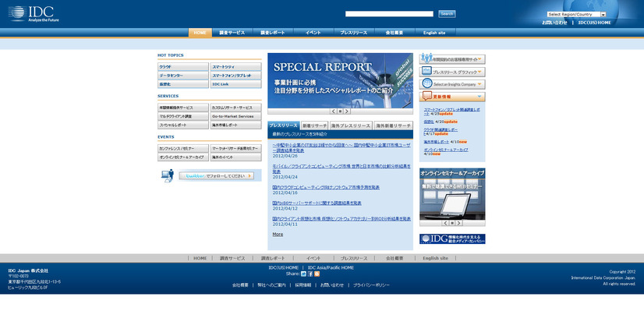Screen dimensions: 644x318
Task: Click the orange RSS share icon in footer
Action: [x=317, y=274]
